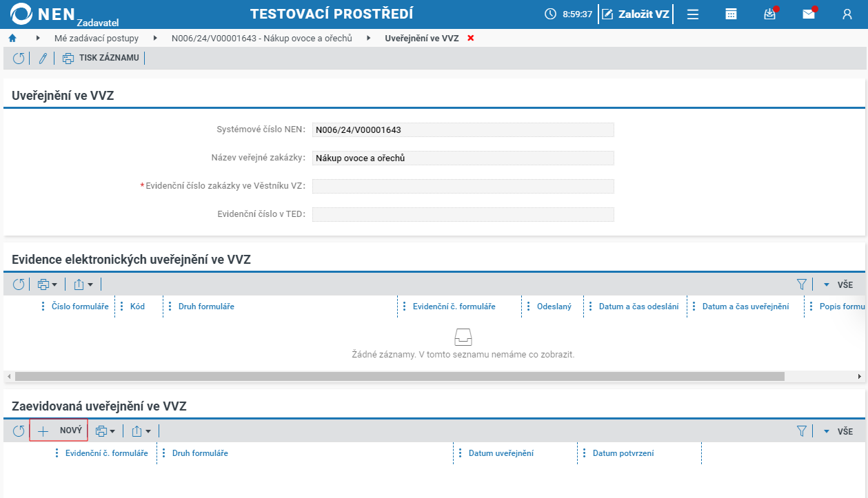Open the inbox download notifications icon

tap(770, 14)
